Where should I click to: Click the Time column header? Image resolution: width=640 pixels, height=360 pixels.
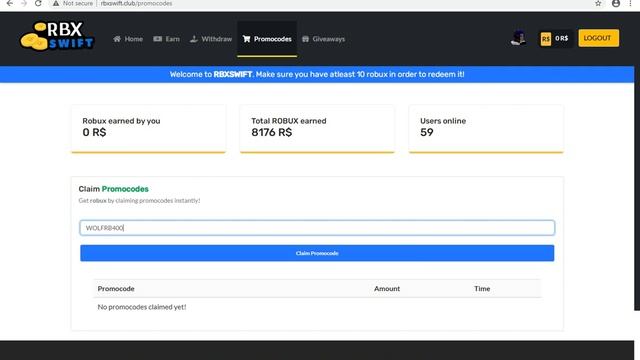coord(482,289)
